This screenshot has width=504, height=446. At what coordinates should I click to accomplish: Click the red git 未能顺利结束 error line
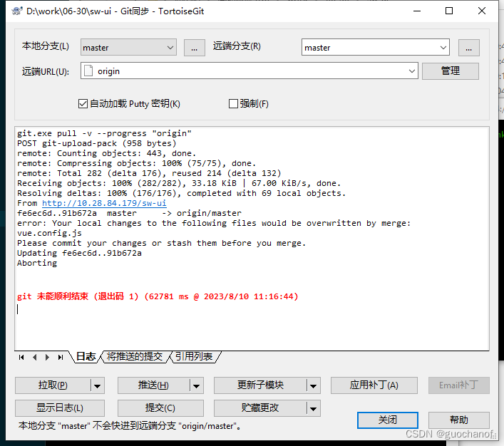click(x=158, y=296)
